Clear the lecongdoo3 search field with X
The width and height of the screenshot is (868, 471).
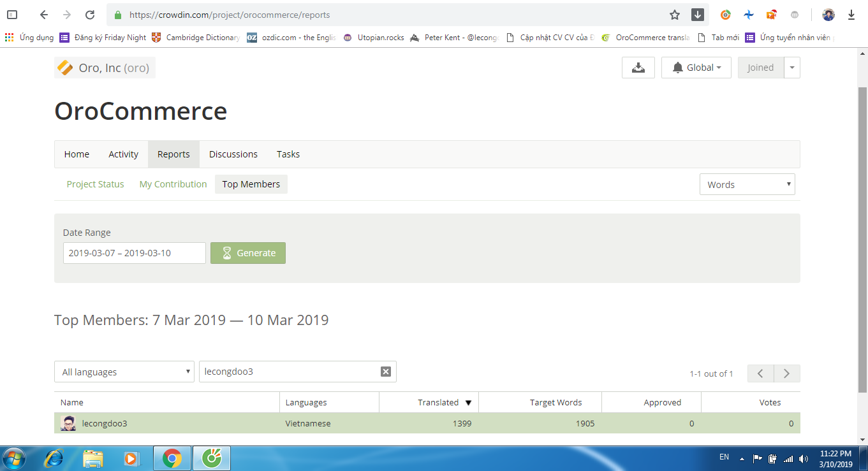click(x=386, y=372)
